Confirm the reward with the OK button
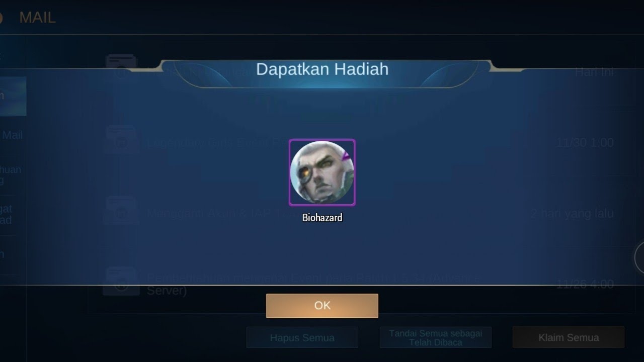Screen dimensions: 644x362 tap(322, 306)
